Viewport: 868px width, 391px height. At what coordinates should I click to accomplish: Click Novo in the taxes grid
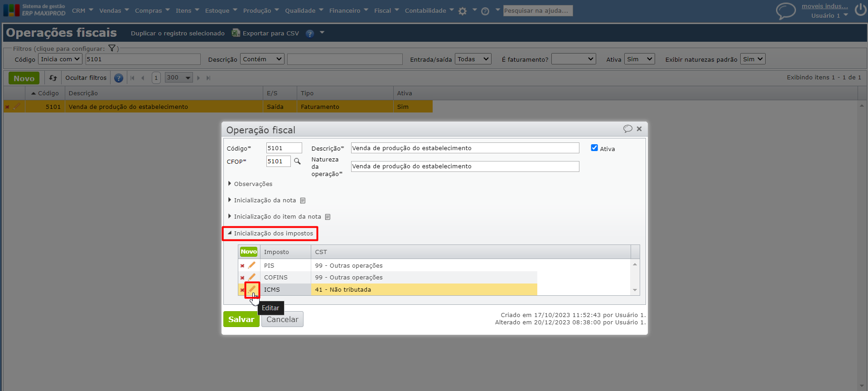[x=249, y=252]
